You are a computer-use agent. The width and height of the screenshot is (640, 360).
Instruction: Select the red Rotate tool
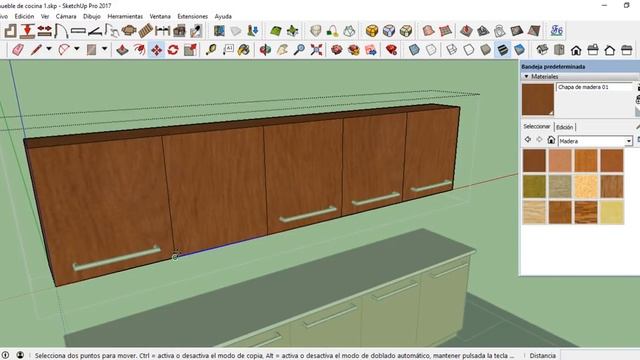pyautogui.click(x=173, y=50)
